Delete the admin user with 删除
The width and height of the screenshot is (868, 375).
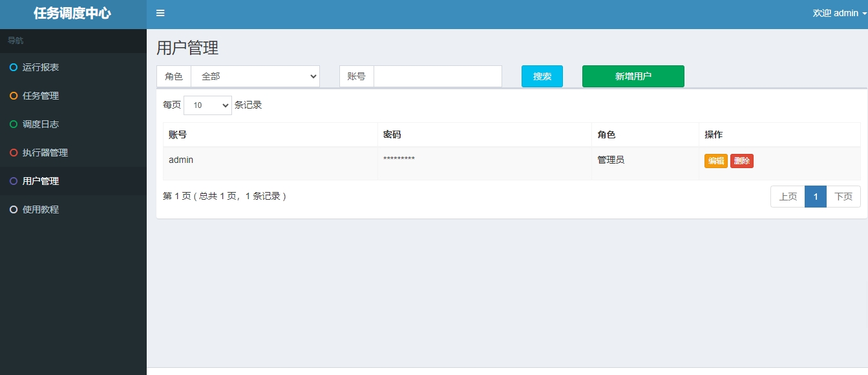coord(741,161)
